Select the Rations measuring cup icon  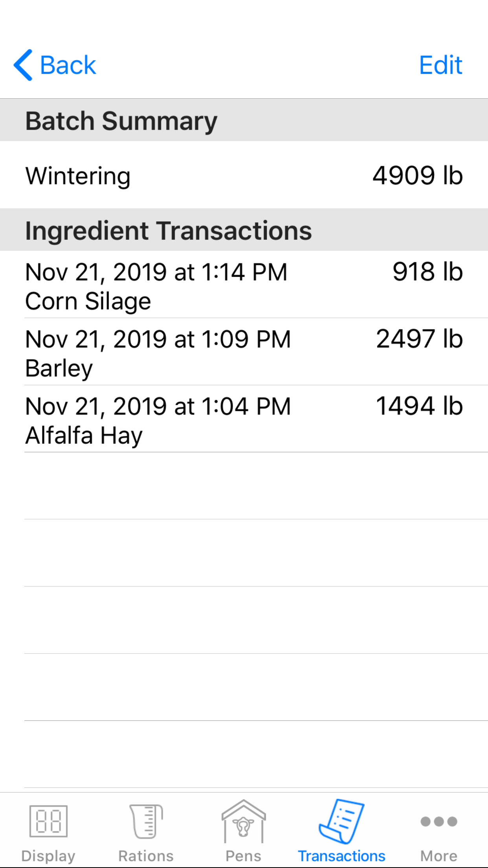[x=146, y=821]
